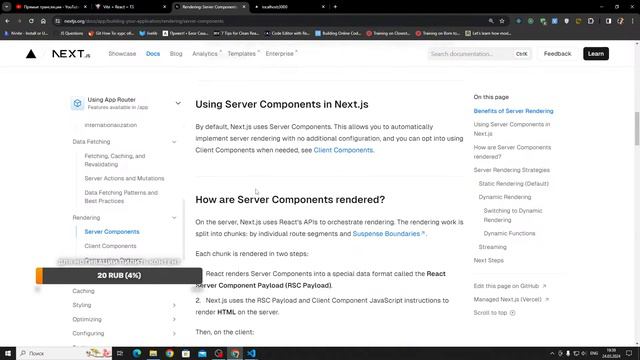
Task: Open Microsoft Store from the taskbar
Action: (186, 353)
